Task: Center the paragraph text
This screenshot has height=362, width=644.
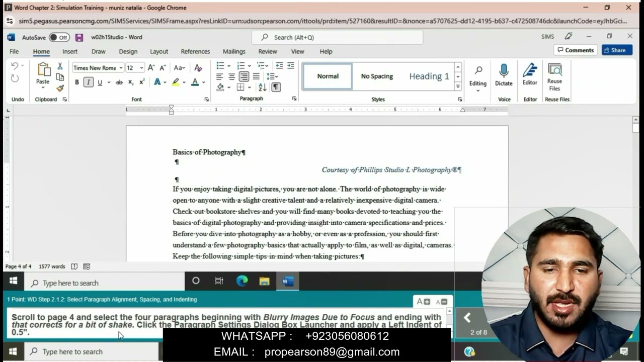Action: [231, 76]
